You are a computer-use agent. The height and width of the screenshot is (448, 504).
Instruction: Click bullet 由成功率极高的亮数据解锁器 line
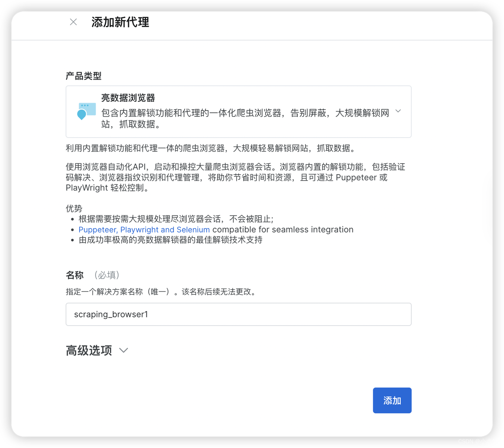pos(170,240)
